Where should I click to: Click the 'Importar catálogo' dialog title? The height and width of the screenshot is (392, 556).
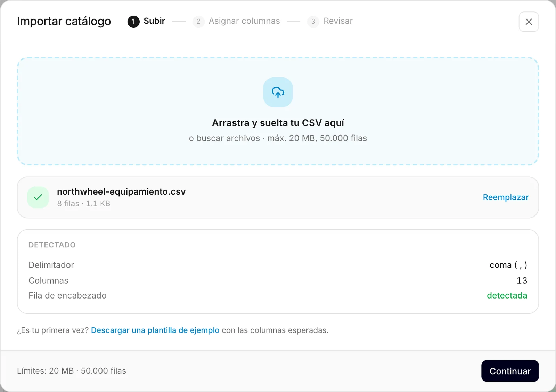point(64,21)
